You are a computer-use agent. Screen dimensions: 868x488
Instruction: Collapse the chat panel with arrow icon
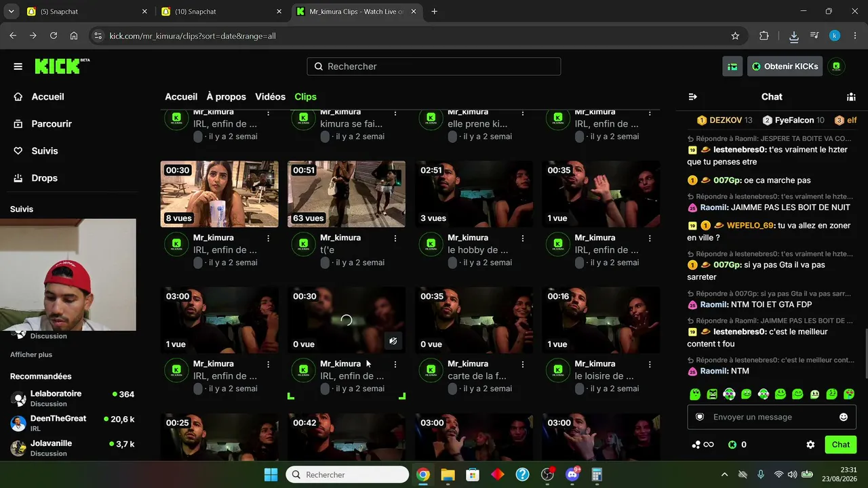coord(692,97)
